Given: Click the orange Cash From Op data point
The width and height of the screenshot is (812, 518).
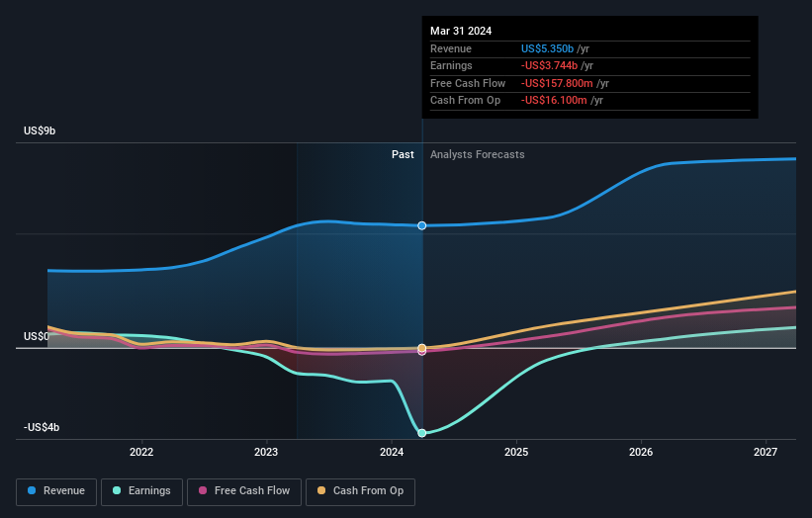Looking at the screenshot, I should 422,348.
